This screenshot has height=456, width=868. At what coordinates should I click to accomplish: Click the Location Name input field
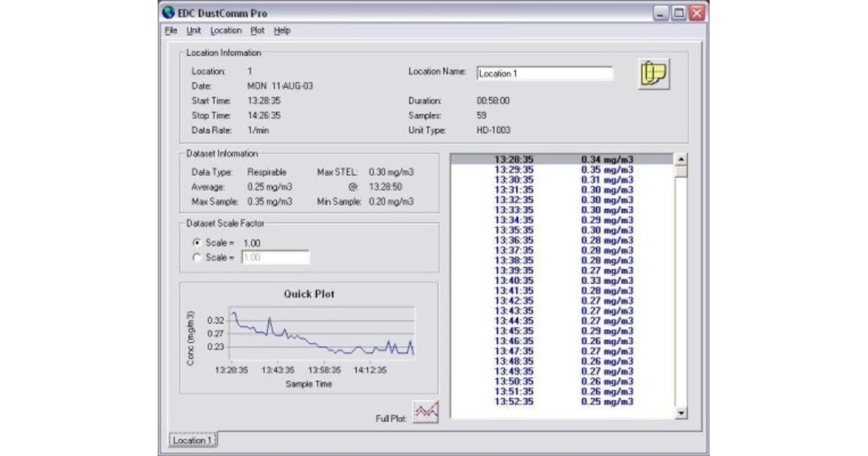[545, 73]
